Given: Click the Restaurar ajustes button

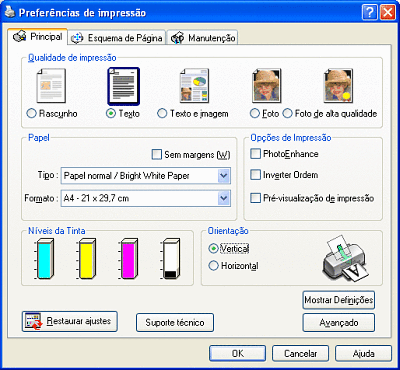Looking at the screenshot, I should [70, 321].
